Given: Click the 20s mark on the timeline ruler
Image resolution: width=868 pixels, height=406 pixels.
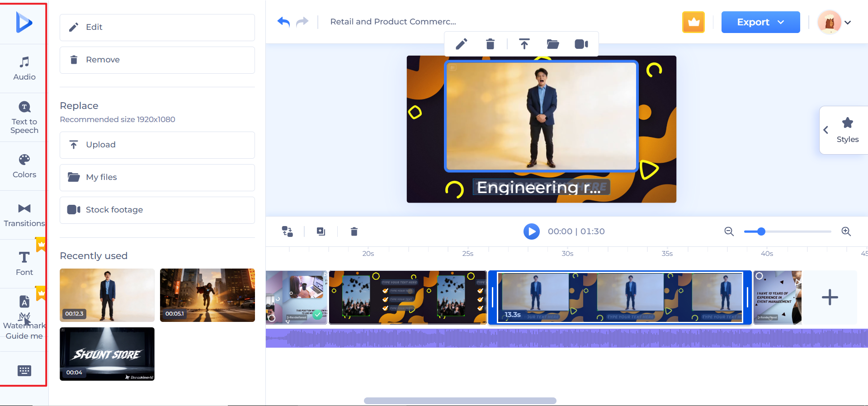Looking at the screenshot, I should pos(368,254).
